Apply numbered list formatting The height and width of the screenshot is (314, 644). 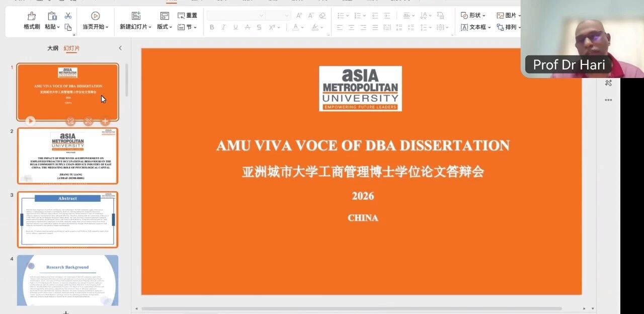(x=359, y=16)
